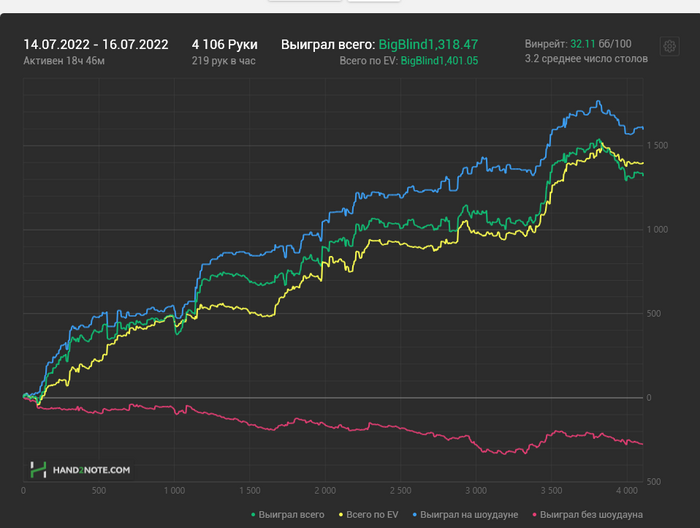Click the '1 500' y-axis label

click(x=657, y=146)
